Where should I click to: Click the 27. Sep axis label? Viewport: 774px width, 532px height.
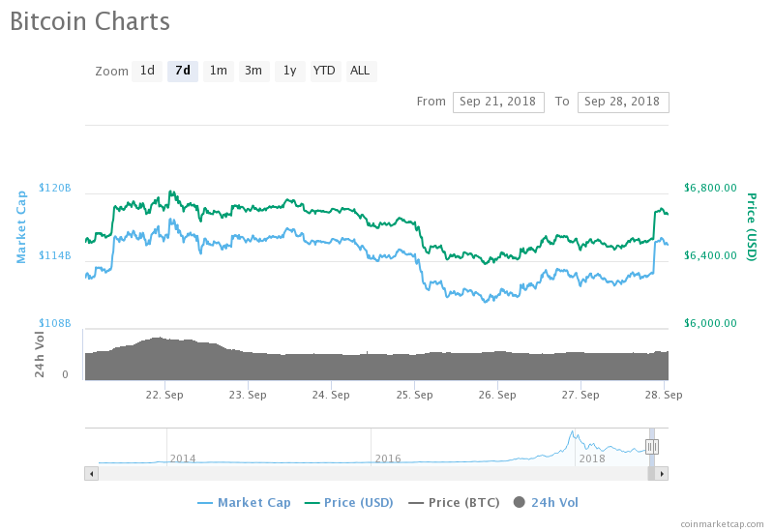click(x=580, y=395)
